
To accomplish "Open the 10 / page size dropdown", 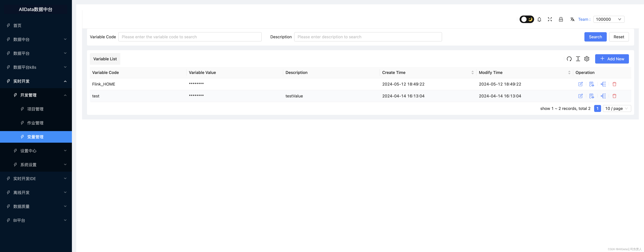I will [617, 108].
